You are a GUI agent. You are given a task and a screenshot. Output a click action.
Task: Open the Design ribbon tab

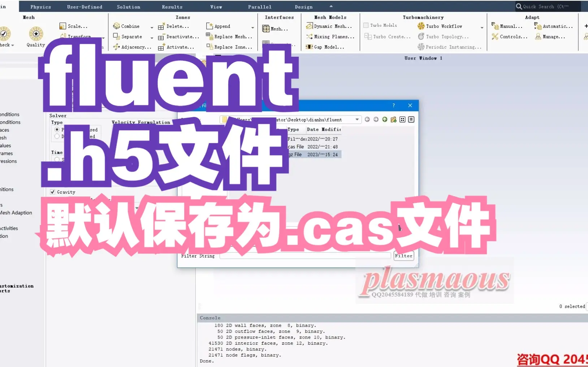304,7
